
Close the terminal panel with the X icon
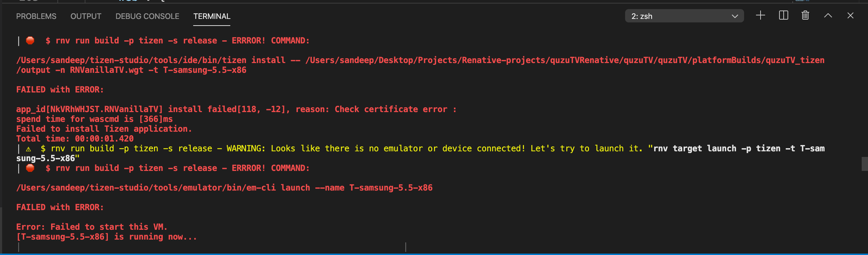(850, 15)
